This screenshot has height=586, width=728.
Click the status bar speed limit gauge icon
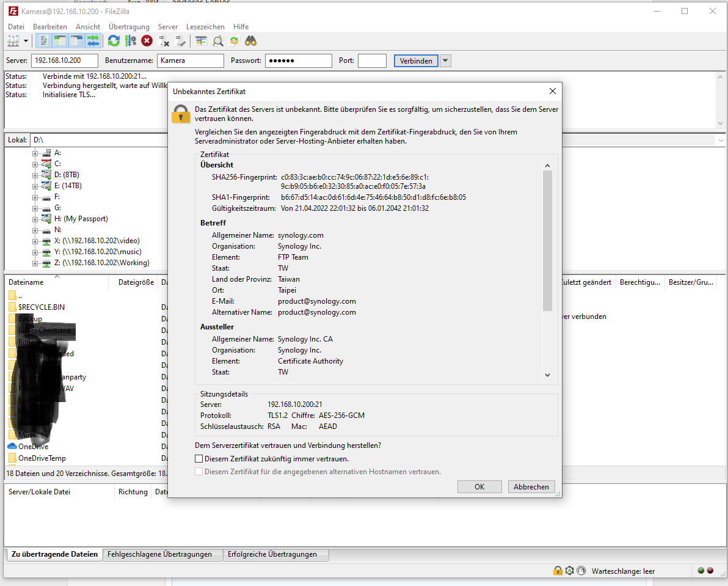(581, 571)
